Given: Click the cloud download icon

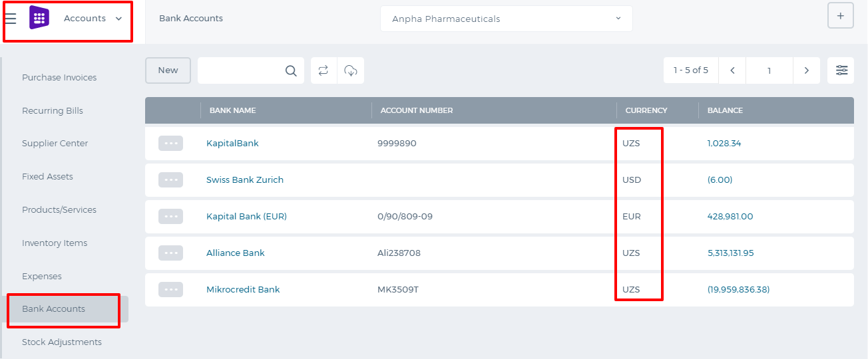Looking at the screenshot, I should 351,70.
